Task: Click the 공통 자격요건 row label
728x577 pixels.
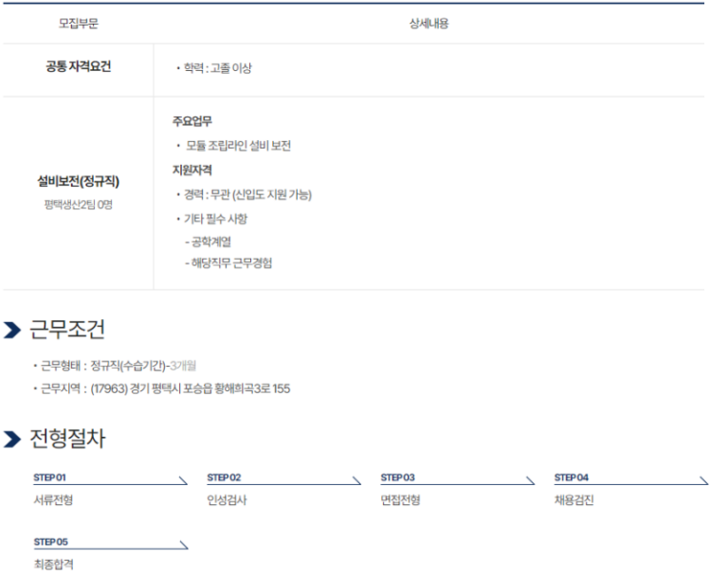Action: [78, 68]
